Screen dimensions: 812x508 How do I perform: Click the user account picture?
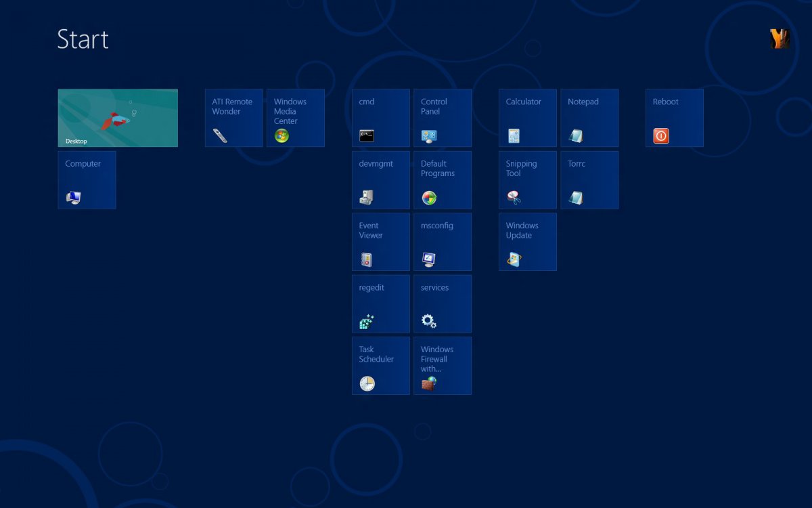[x=780, y=39]
